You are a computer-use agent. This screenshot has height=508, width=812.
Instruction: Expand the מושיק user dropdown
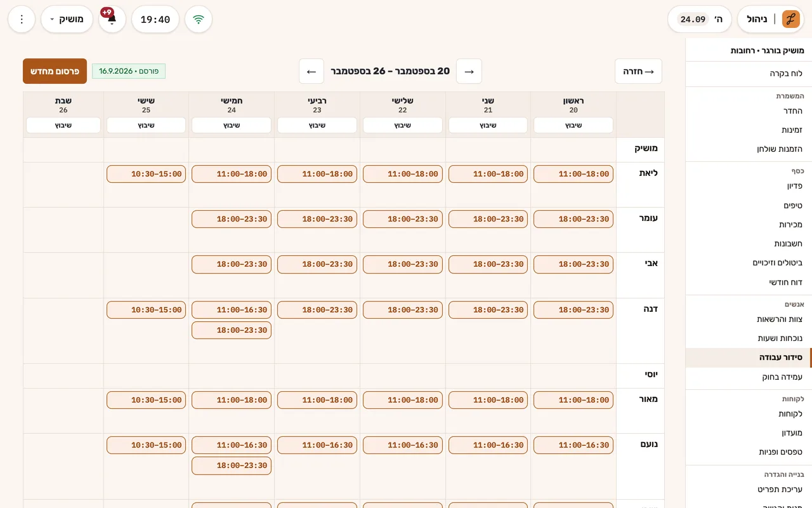[67, 19]
